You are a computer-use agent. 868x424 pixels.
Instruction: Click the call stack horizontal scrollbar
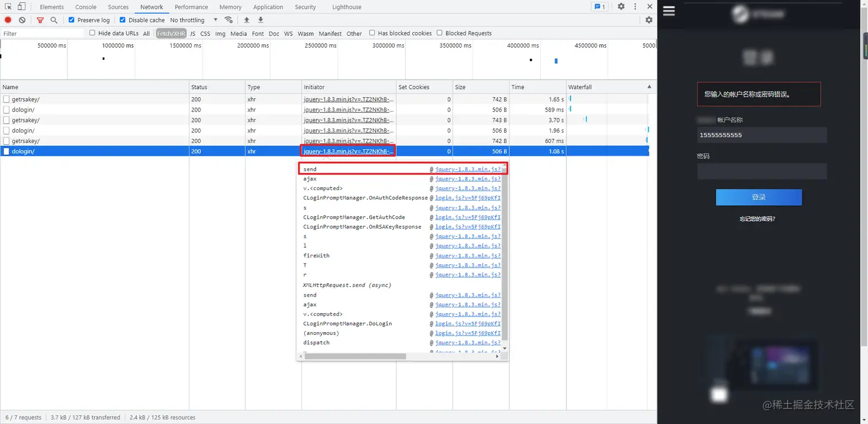pyautogui.click(x=355, y=356)
